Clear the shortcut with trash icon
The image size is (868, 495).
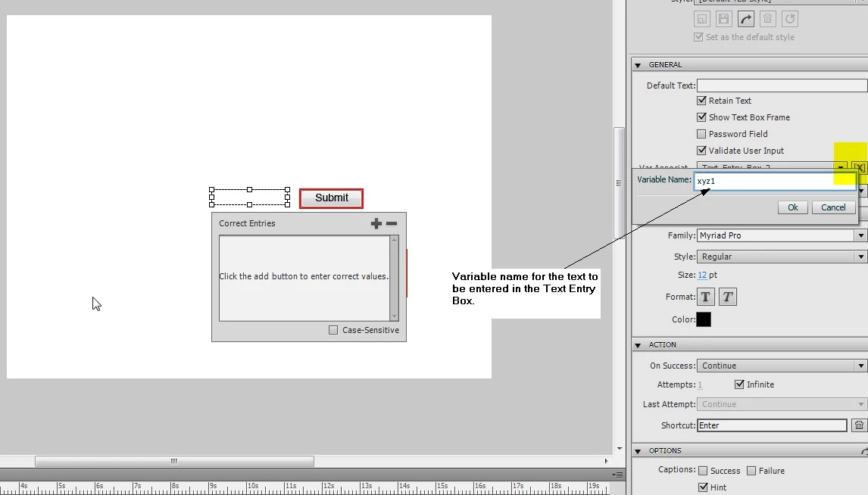point(859,425)
